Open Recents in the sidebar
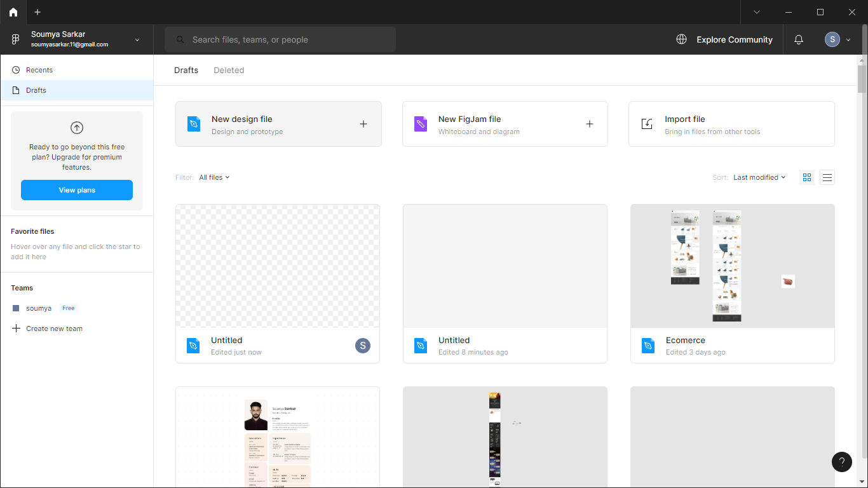The image size is (868, 488). (x=77, y=70)
